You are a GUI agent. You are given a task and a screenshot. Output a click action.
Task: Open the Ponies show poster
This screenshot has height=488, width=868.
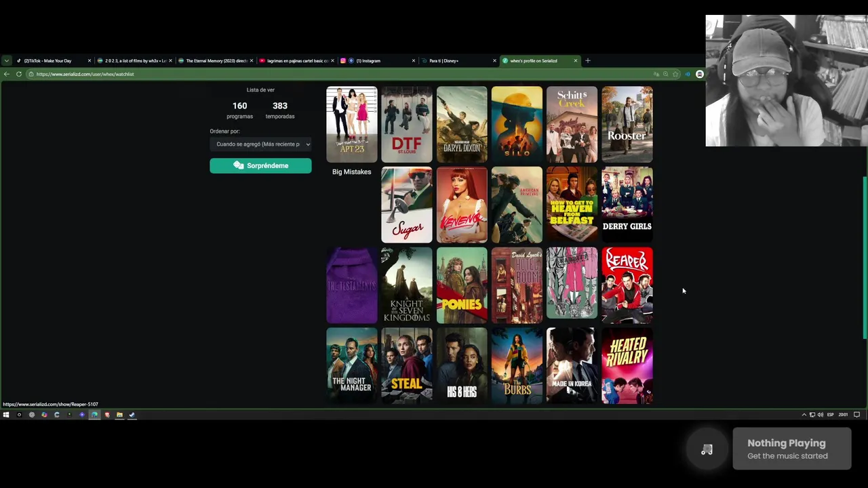click(462, 285)
